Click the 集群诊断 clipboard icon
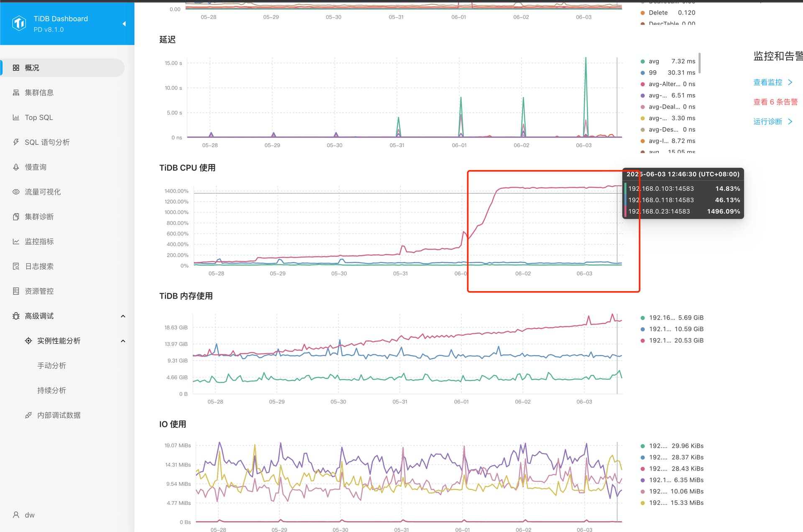 click(16, 217)
